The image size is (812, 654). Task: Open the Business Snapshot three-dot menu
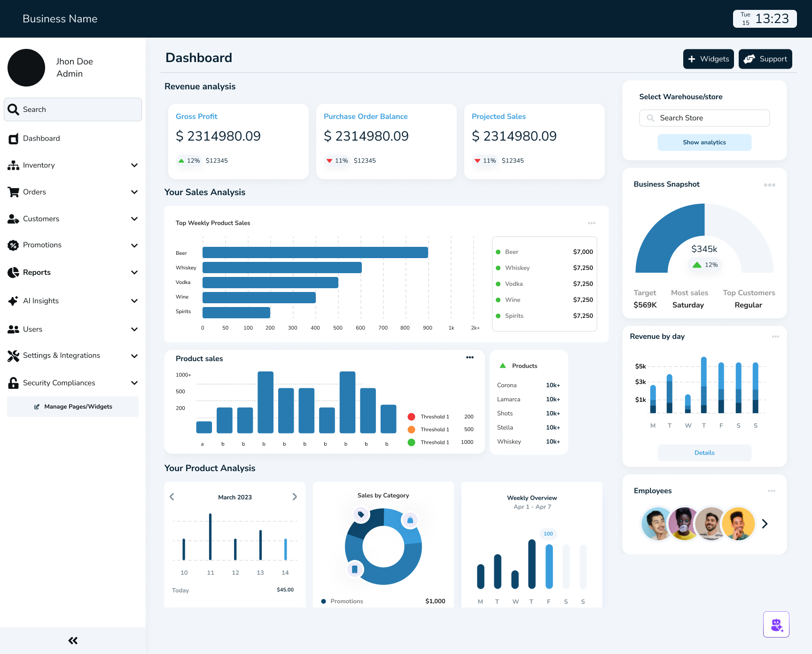(769, 185)
